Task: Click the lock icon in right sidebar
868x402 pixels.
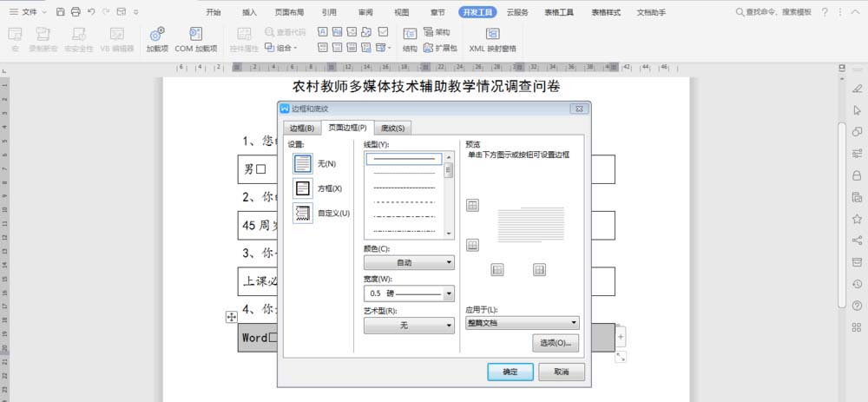Action: pyautogui.click(x=857, y=175)
